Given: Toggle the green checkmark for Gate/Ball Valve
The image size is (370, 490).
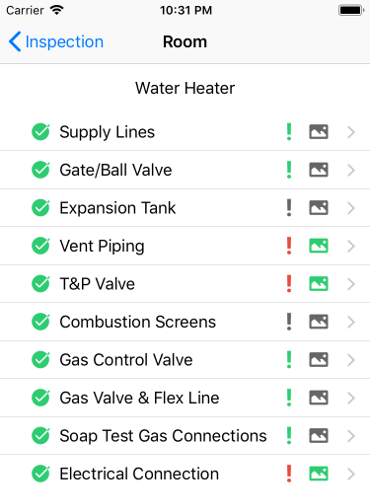Looking at the screenshot, I should pos(41,170).
